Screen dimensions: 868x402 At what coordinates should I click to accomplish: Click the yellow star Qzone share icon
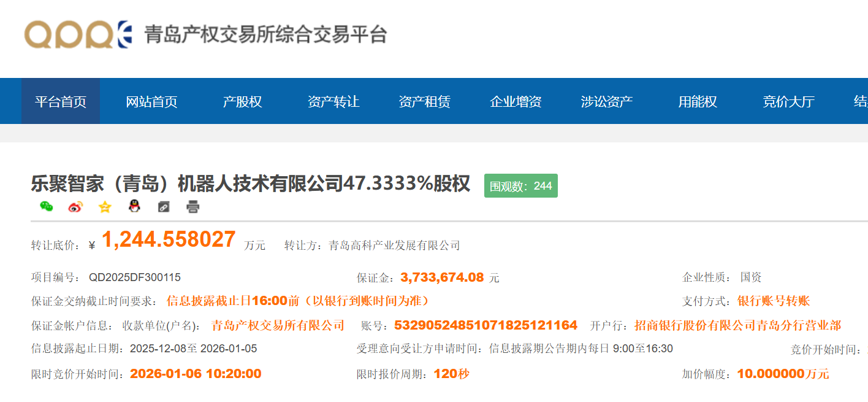click(105, 207)
